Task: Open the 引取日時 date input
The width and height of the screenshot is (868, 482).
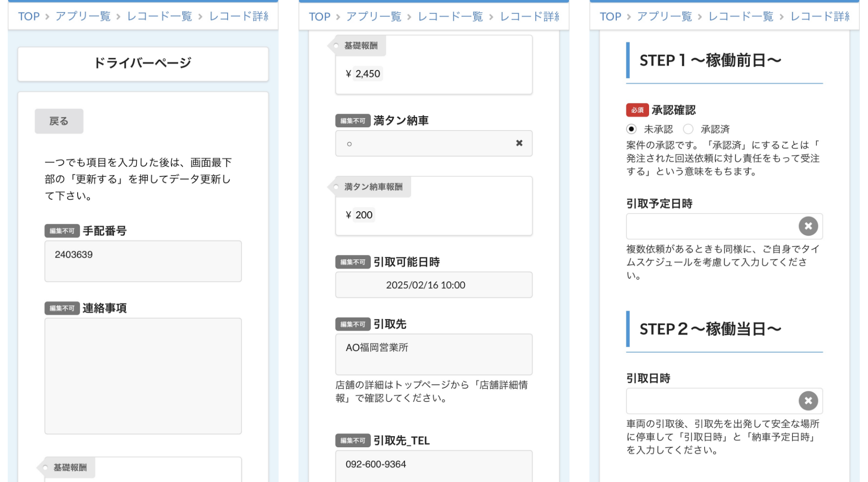Action: tap(711, 401)
